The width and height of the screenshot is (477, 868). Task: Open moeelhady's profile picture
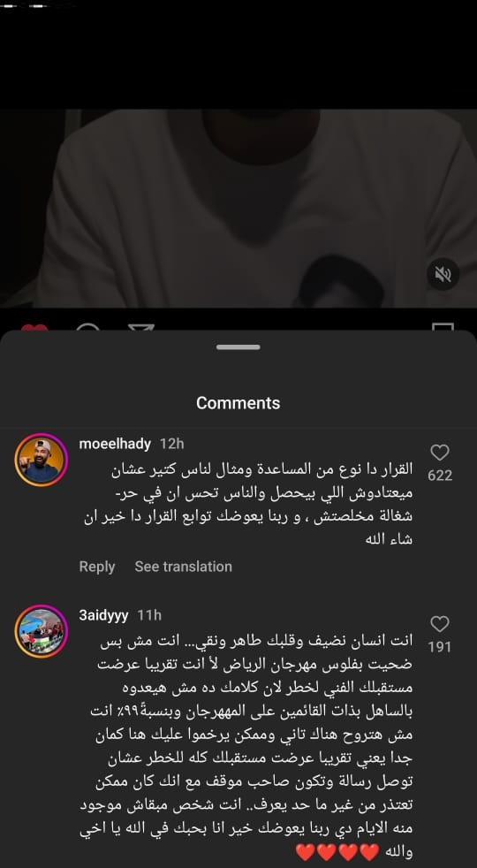pos(42,460)
